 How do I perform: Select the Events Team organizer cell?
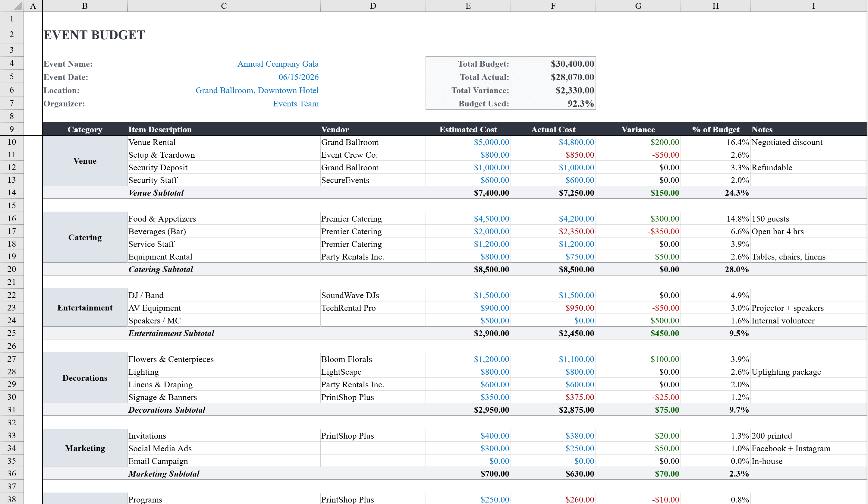click(x=296, y=103)
